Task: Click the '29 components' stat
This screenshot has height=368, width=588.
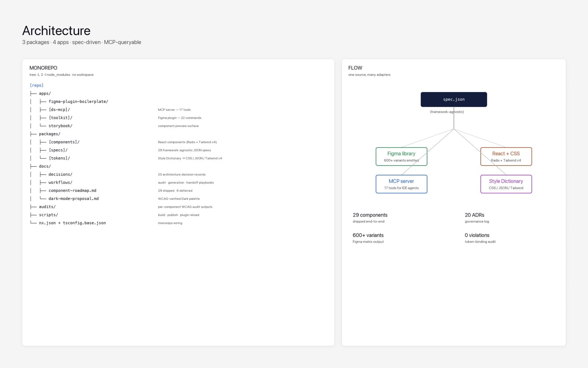Action: 370,215
